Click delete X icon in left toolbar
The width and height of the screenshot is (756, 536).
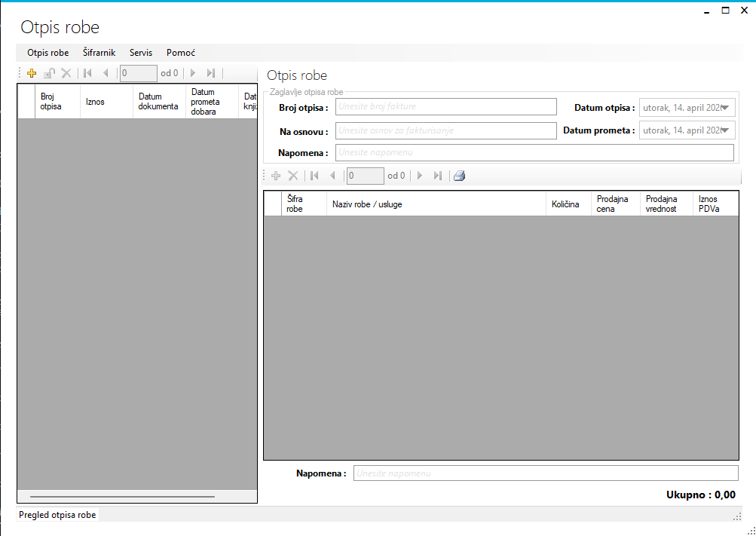[66, 73]
